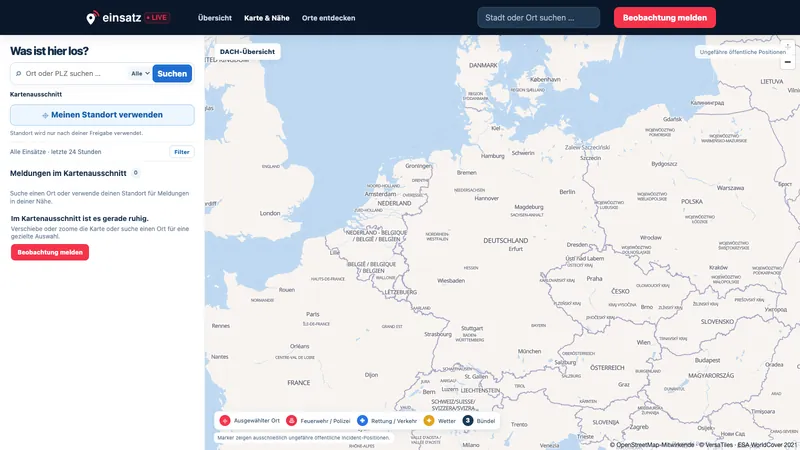Click the London label on the map
Viewport: 800px width, 450px height.
click(x=270, y=213)
